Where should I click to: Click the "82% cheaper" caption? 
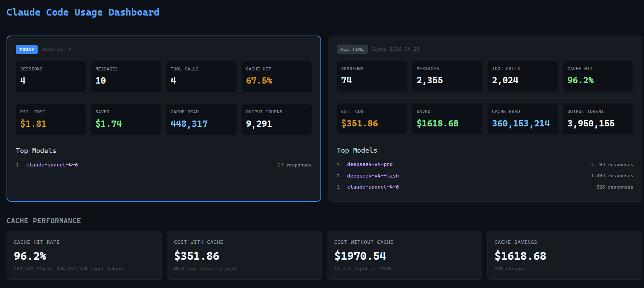pyautogui.click(x=510, y=269)
